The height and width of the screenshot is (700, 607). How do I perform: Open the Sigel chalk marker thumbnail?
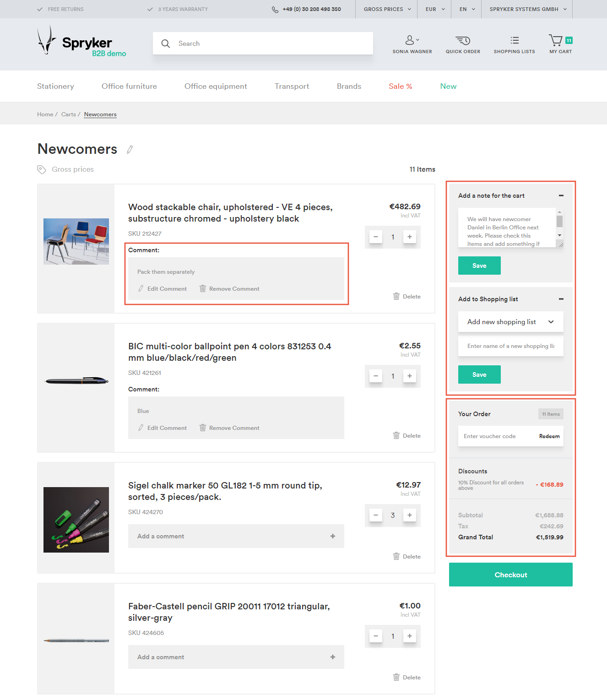(76, 520)
